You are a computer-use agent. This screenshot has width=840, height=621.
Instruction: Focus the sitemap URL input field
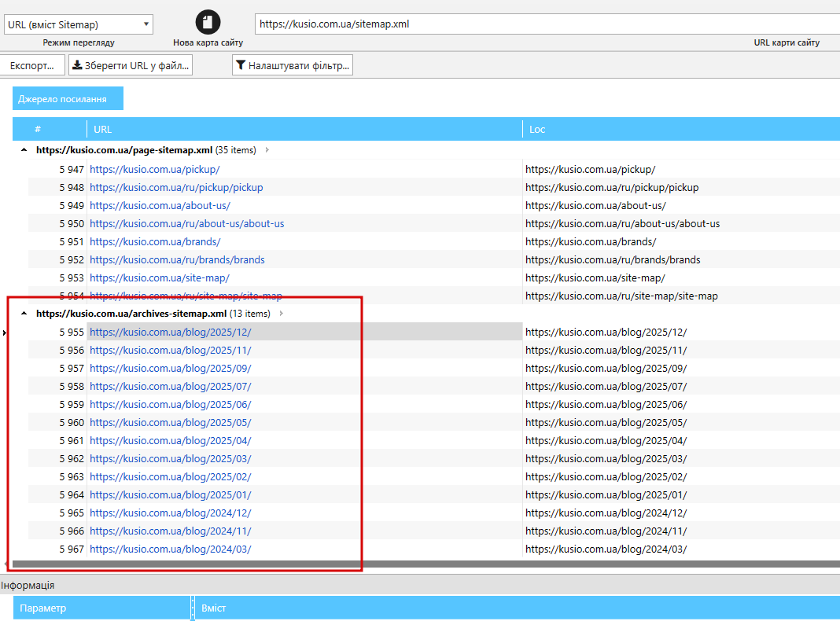tap(547, 24)
